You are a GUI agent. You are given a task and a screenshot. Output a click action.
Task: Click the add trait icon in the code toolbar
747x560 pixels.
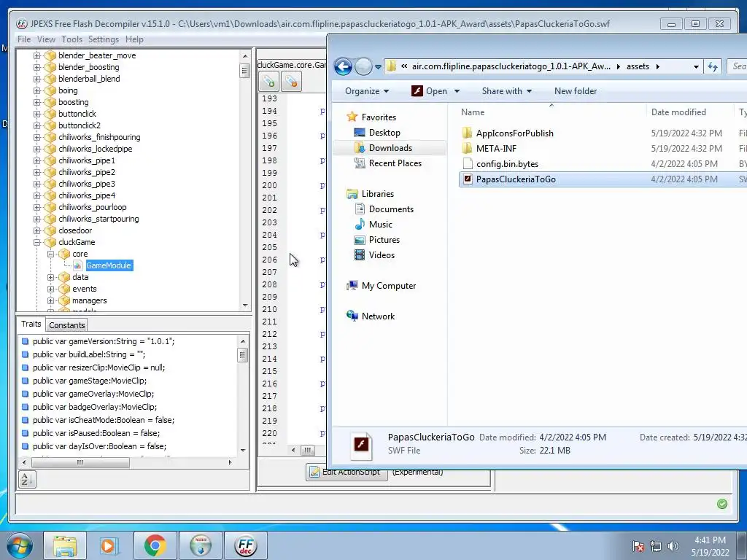[x=268, y=82]
